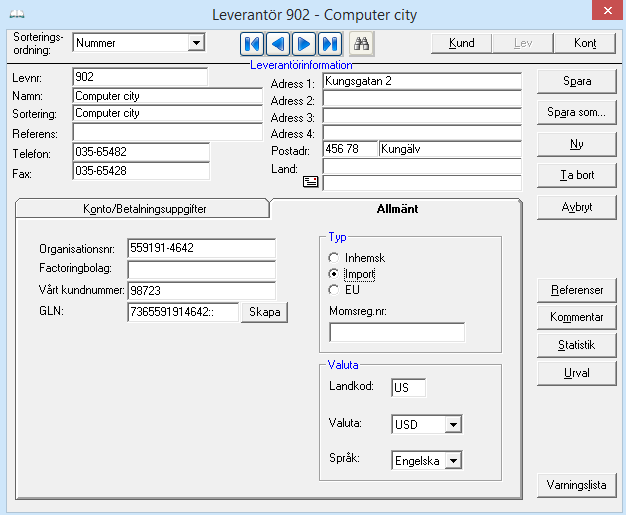Generate GLN with the Skapa button

(x=264, y=312)
